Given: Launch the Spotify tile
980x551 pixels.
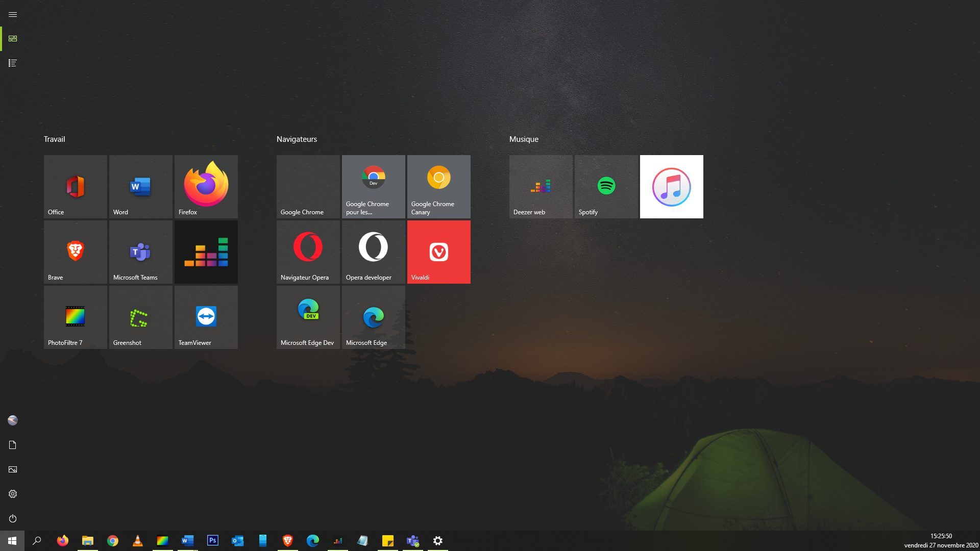Looking at the screenshot, I should point(606,187).
